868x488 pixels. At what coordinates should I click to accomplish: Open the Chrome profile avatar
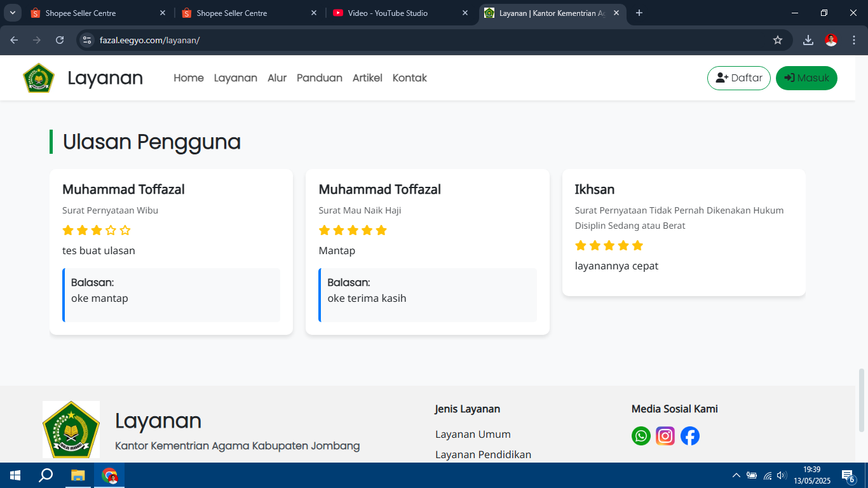tap(831, 40)
